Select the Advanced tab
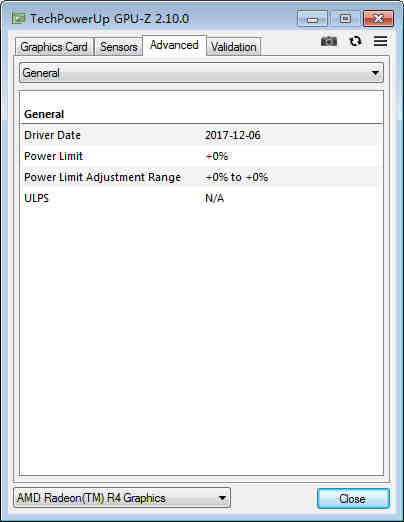Image resolution: width=404 pixels, height=522 pixels. point(174,45)
